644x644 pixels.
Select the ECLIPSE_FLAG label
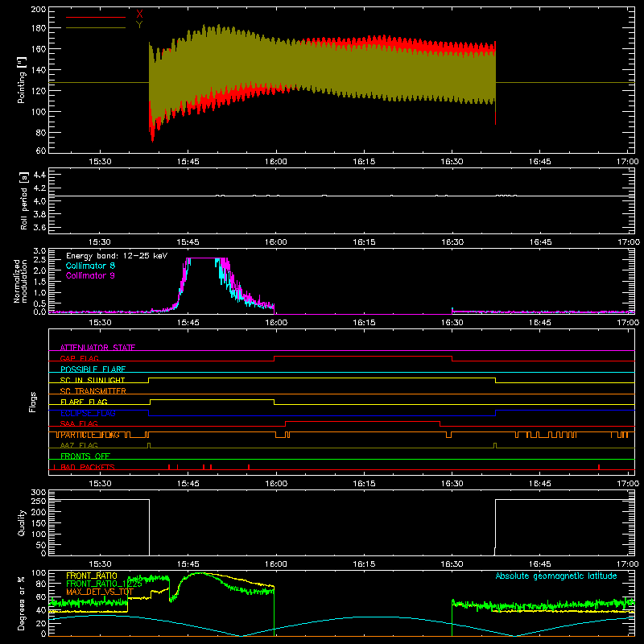pos(88,413)
